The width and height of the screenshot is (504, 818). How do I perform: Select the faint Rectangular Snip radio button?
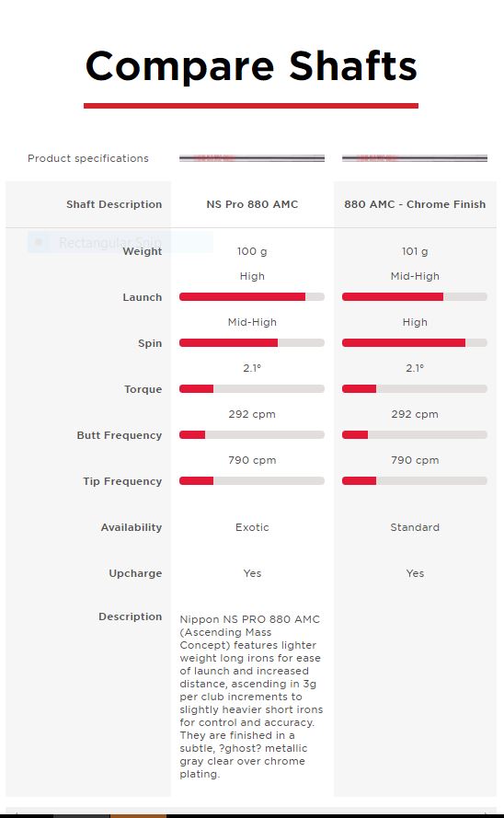pos(38,243)
